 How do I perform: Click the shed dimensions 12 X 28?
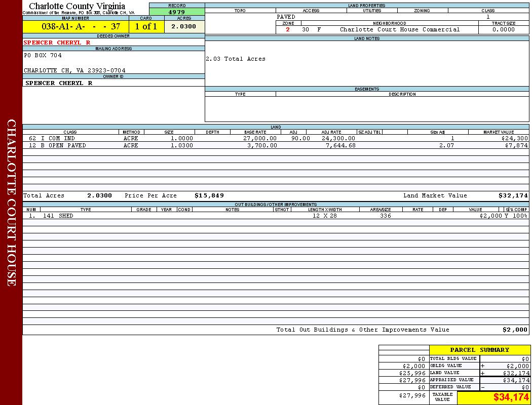324,216
